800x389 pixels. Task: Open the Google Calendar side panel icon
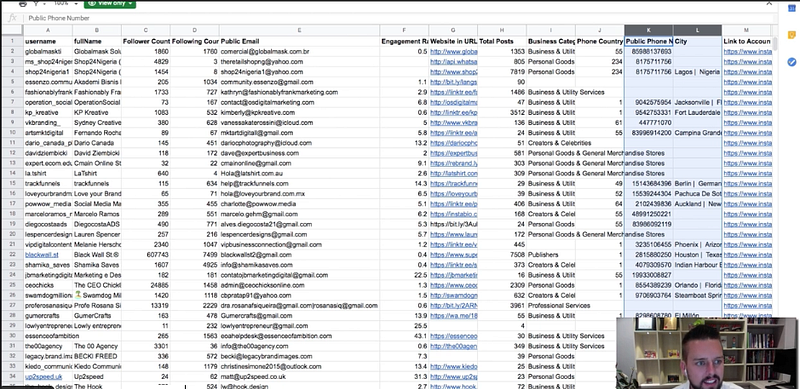(792, 9)
